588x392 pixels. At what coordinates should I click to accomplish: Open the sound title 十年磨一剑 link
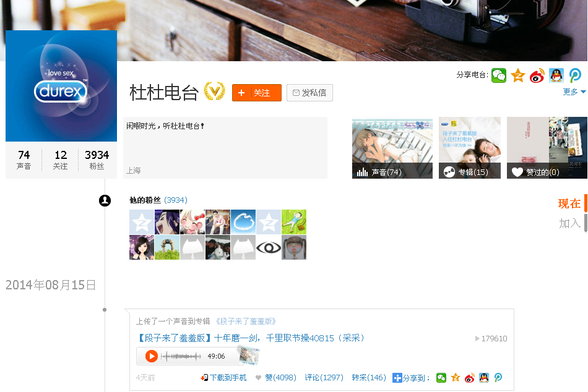tap(251, 338)
